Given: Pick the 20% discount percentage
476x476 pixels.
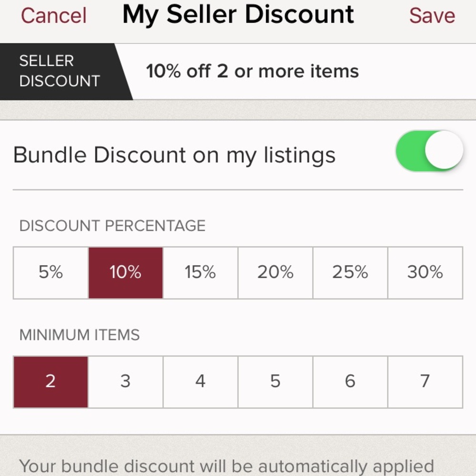Looking at the screenshot, I should [x=275, y=273].
